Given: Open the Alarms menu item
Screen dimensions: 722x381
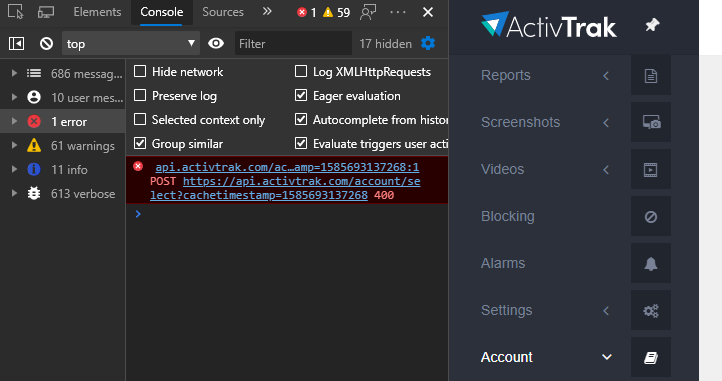Looking at the screenshot, I should [x=503, y=263].
